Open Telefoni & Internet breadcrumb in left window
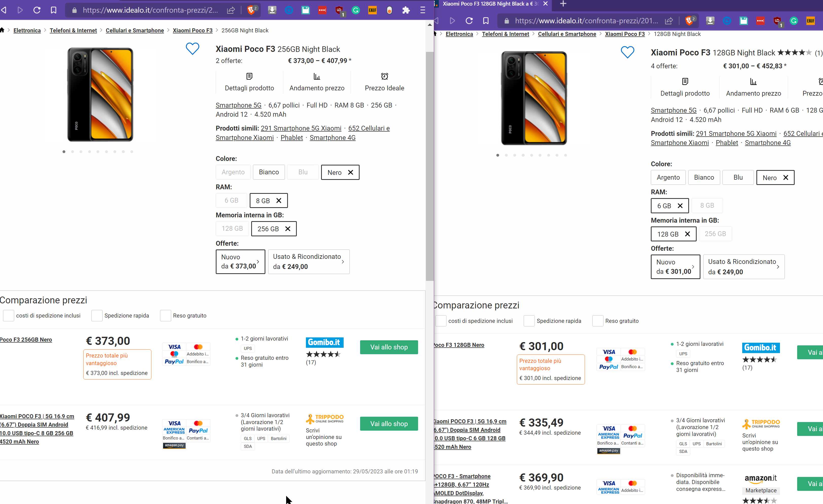Viewport: 823px width, 504px height. [x=73, y=30]
